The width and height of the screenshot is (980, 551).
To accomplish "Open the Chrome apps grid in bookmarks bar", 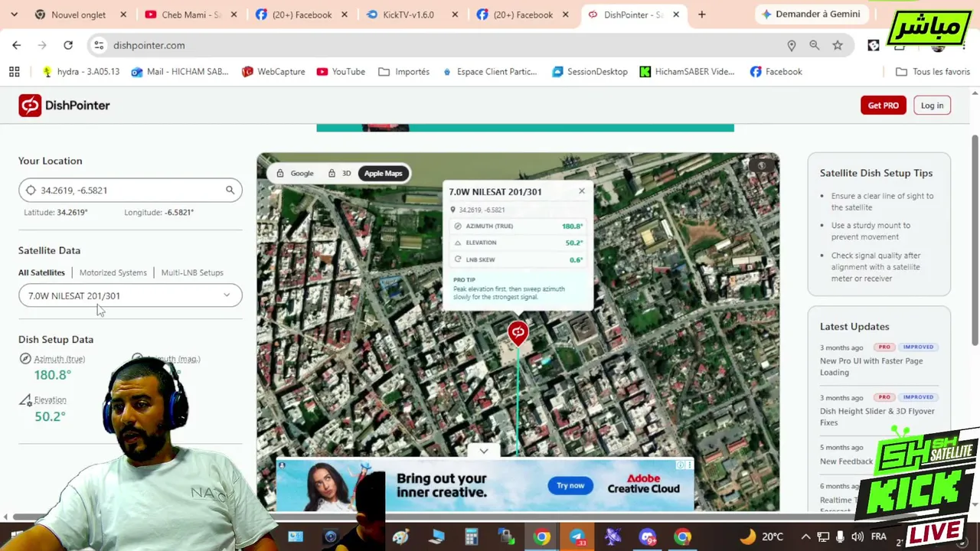I will point(14,71).
